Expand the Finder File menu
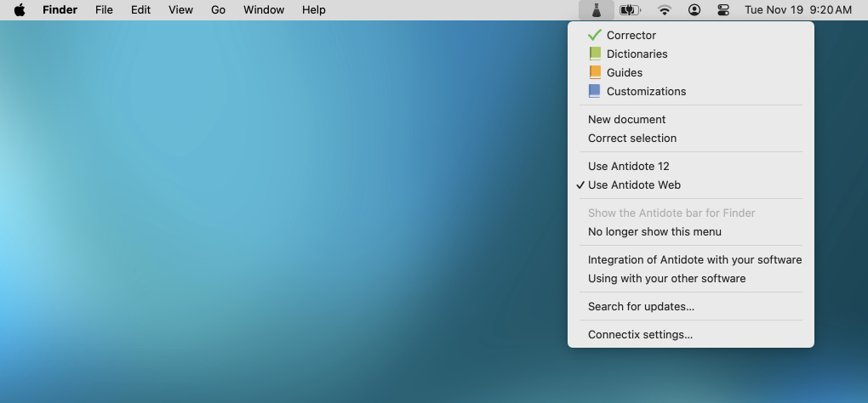 104,10
